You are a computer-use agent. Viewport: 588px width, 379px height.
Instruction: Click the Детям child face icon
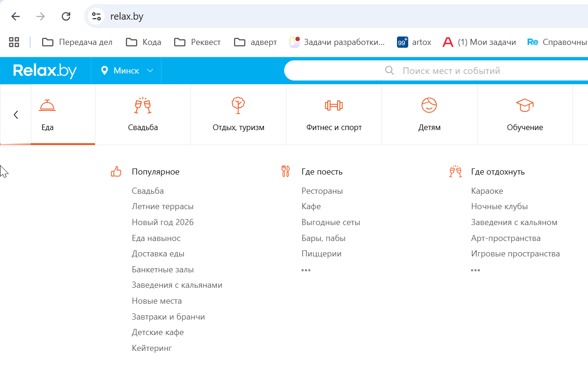[429, 105]
